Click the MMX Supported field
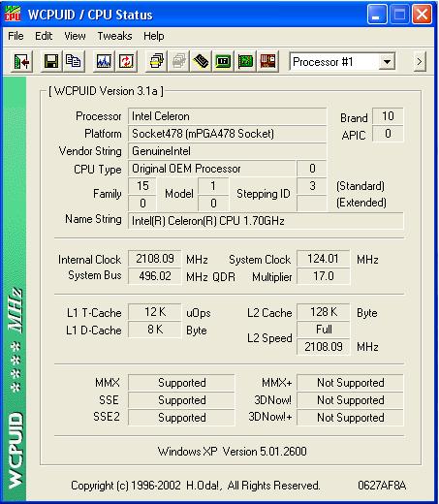Screen dimensions: 439x504 tap(181, 383)
